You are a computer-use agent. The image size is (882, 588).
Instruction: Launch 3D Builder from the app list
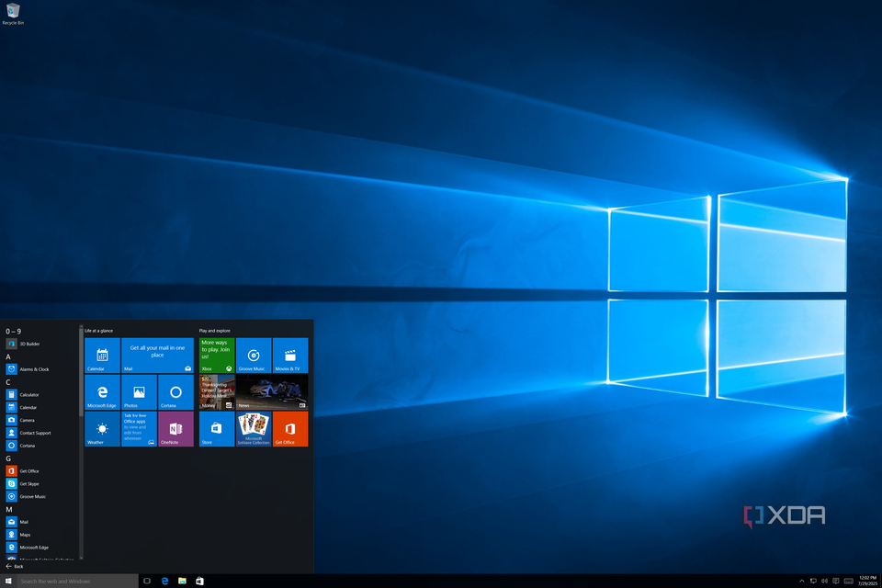(28, 343)
